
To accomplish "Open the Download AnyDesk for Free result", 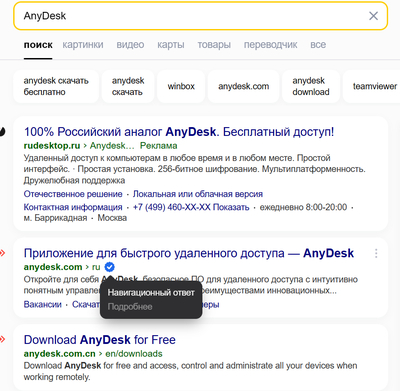I will click(x=100, y=340).
